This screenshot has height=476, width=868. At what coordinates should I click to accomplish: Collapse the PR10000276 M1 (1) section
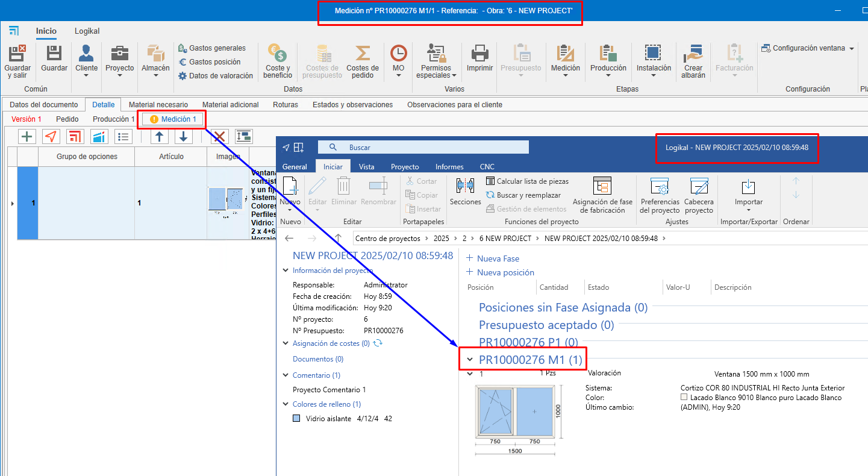pyautogui.click(x=470, y=360)
